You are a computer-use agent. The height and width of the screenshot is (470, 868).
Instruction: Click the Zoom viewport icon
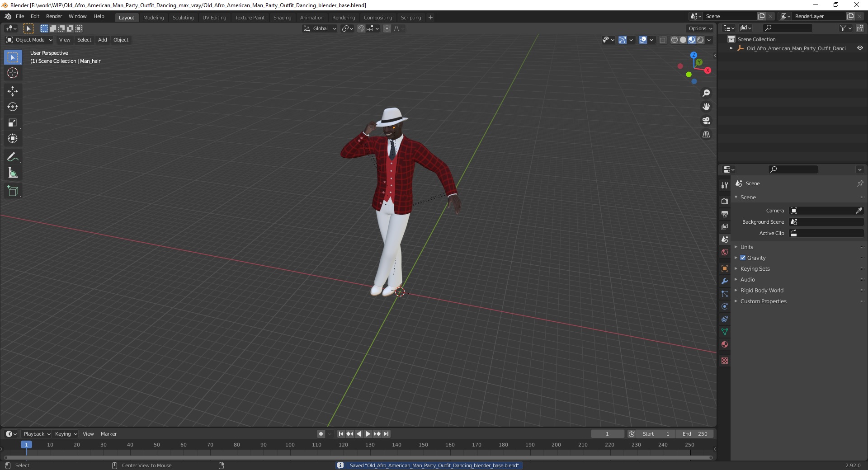706,93
